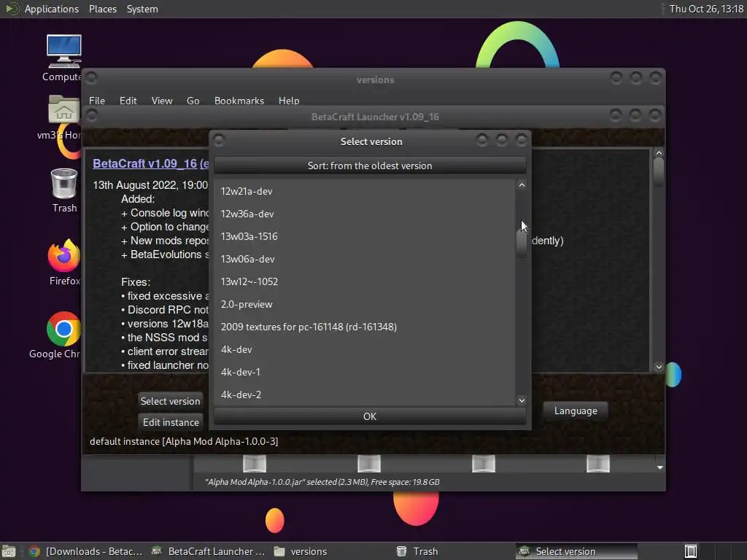Viewport: 747px width, 560px height.
Task: Click the show desktop icon in bottom panel
Action: click(x=9, y=551)
